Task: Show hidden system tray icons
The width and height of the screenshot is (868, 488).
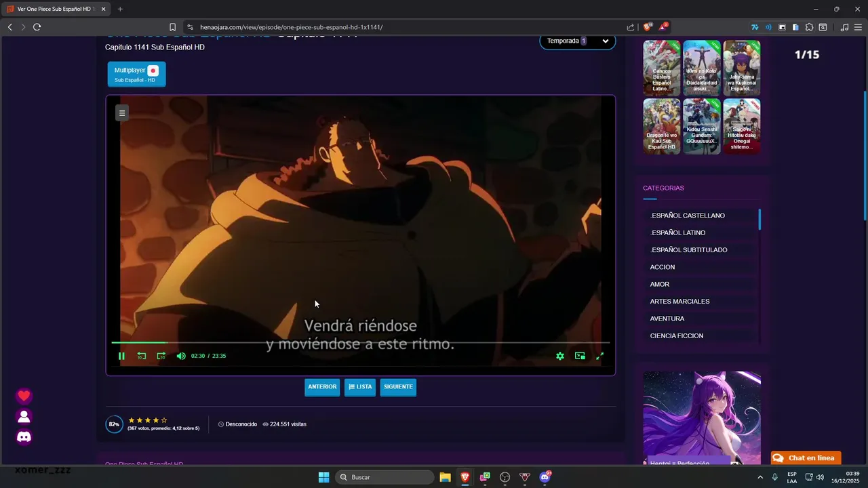Action: point(760,477)
